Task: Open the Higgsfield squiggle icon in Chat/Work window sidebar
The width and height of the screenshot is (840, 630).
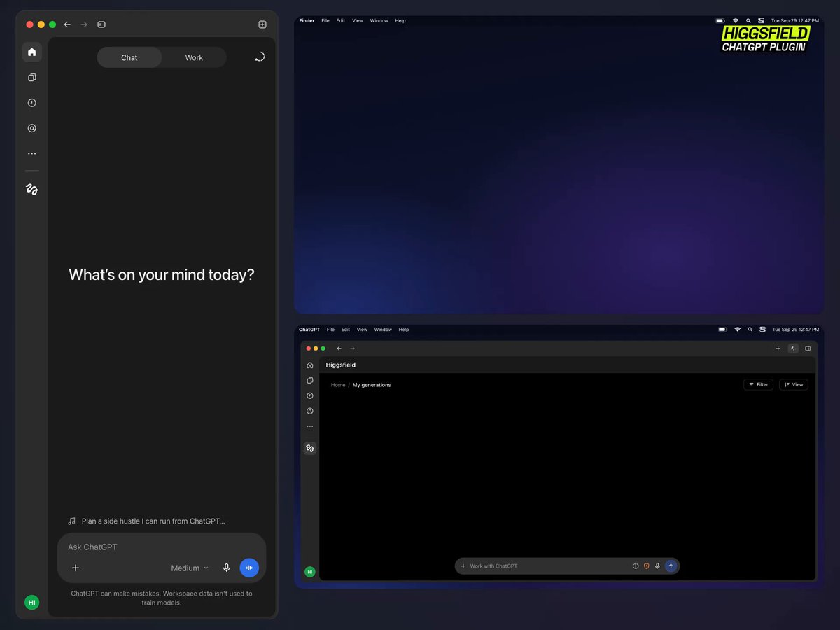Action: tap(31, 189)
